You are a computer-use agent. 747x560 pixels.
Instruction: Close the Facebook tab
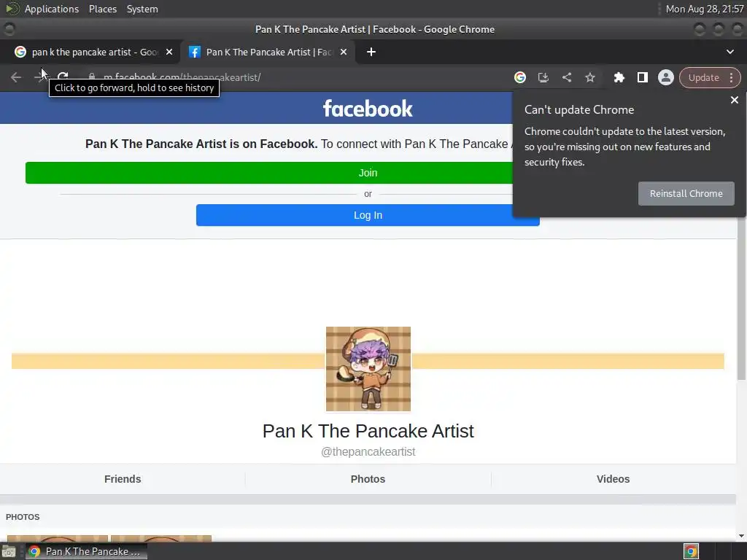tap(344, 52)
